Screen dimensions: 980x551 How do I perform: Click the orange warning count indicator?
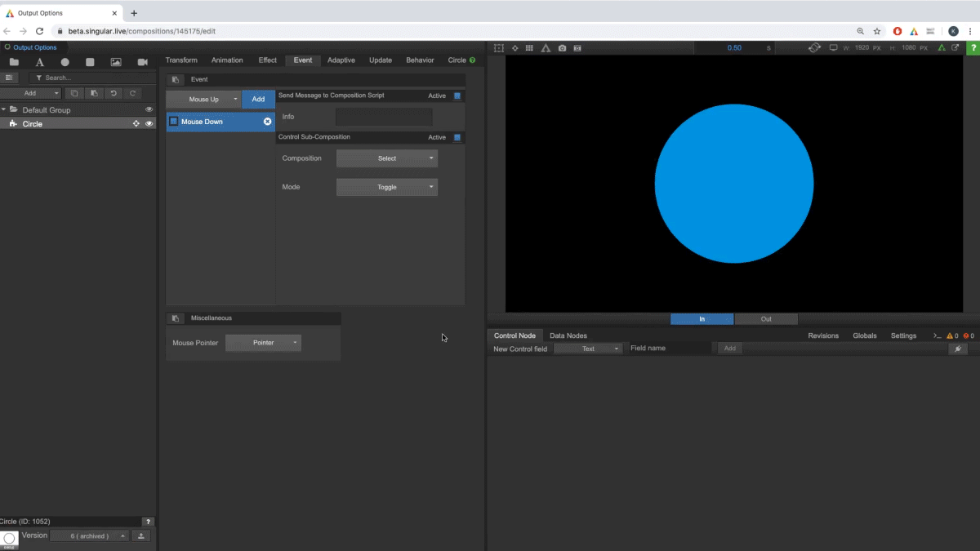951,335
